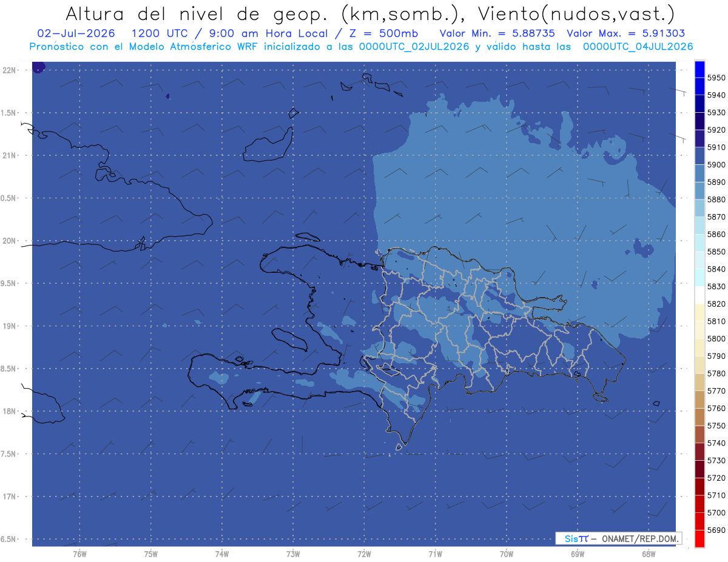Click the '5770' colorbar label
The height and width of the screenshot is (562, 728).
[716, 391]
